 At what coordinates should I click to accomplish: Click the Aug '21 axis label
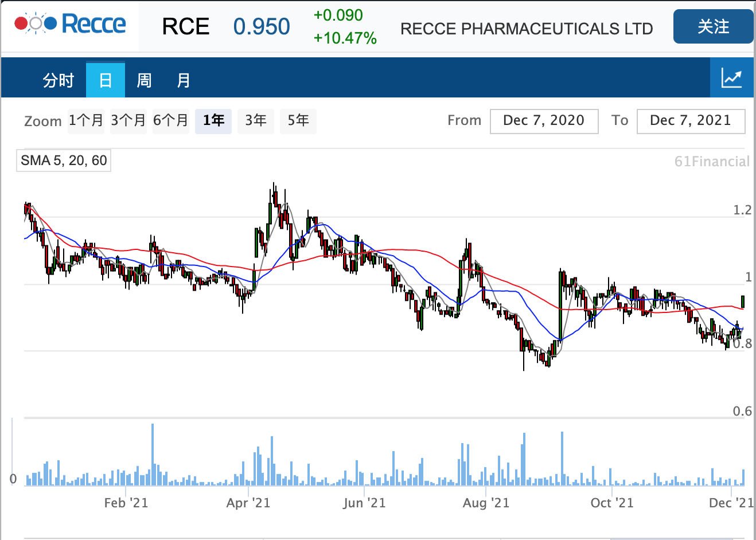click(x=486, y=503)
